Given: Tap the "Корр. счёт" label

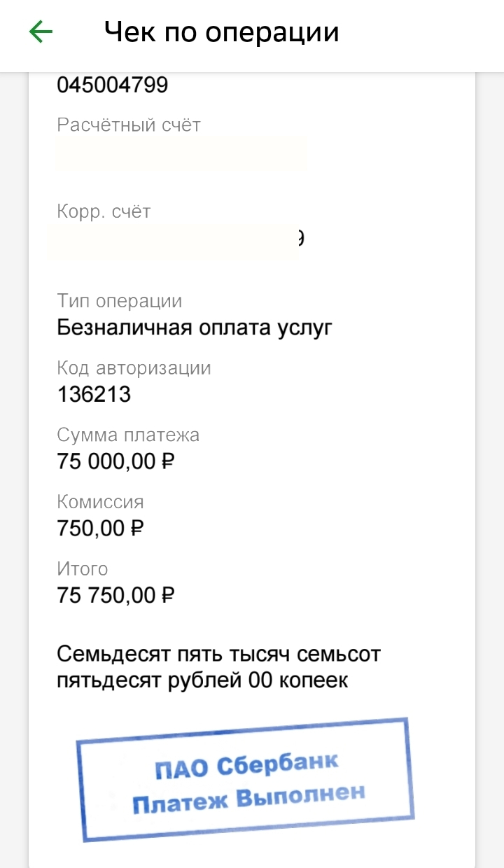Looking at the screenshot, I should pyautogui.click(x=104, y=211).
